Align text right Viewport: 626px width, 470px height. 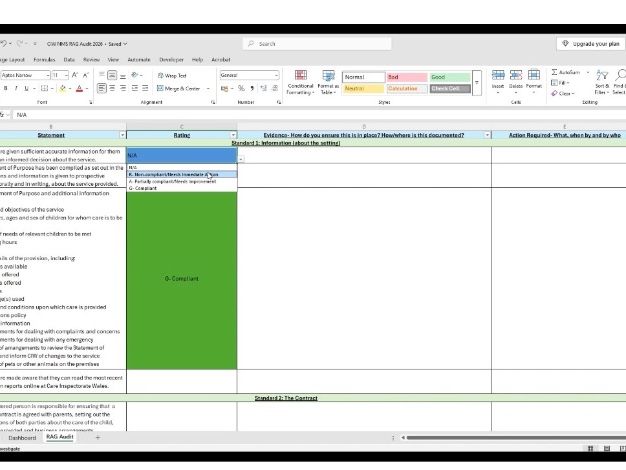(x=123, y=88)
